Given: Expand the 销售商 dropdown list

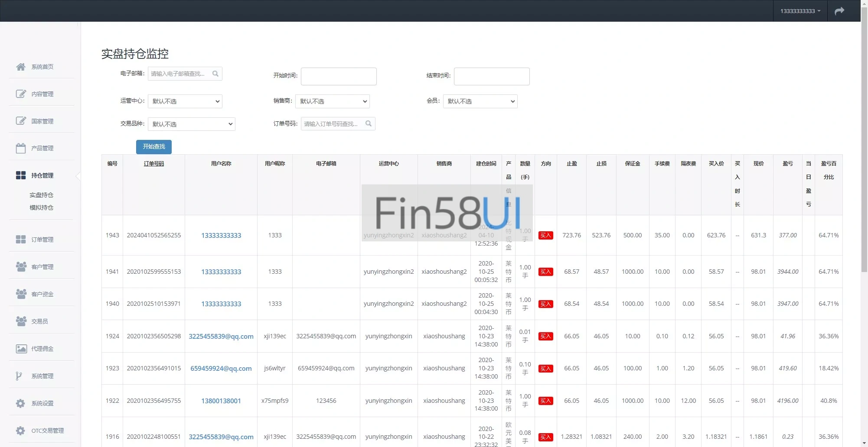Looking at the screenshot, I should (x=333, y=101).
